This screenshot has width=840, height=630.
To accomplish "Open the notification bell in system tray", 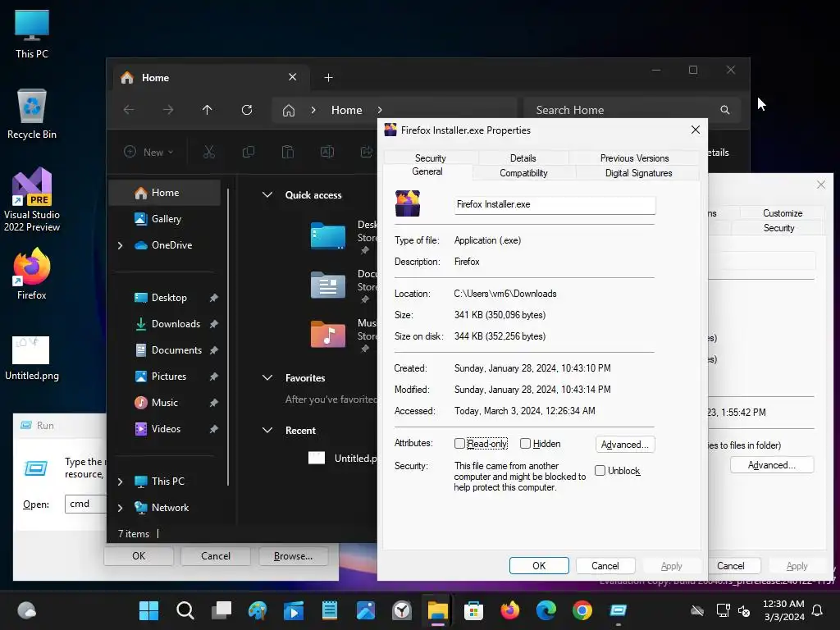I will tap(818, 610).
